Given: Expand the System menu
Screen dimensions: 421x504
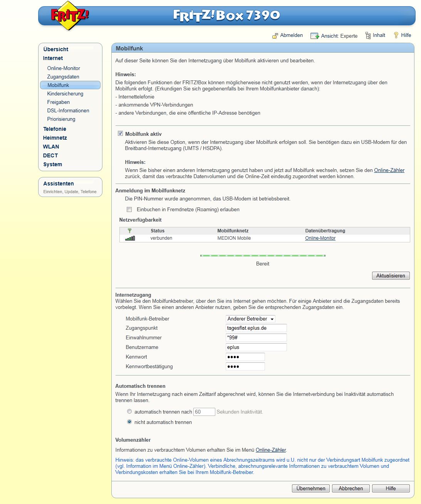Looking at the screenshot, I should tap(53, 164).
